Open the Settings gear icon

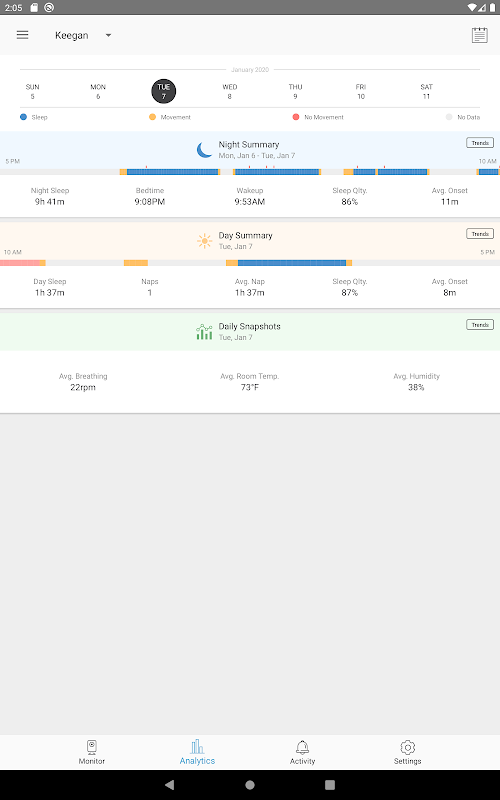(x=407, y=747)
